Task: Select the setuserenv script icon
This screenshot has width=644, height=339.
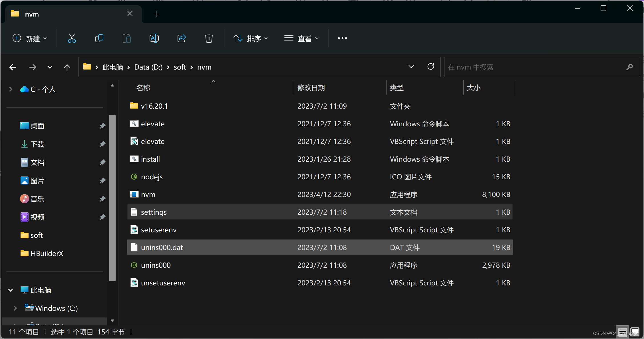Action: [134, 230]
